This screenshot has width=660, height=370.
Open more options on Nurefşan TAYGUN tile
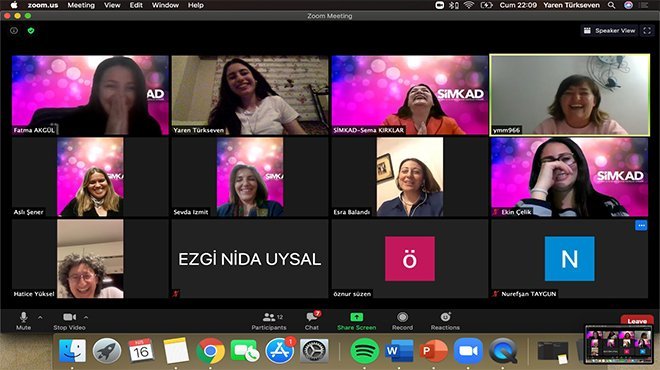[x=641, y=226]
